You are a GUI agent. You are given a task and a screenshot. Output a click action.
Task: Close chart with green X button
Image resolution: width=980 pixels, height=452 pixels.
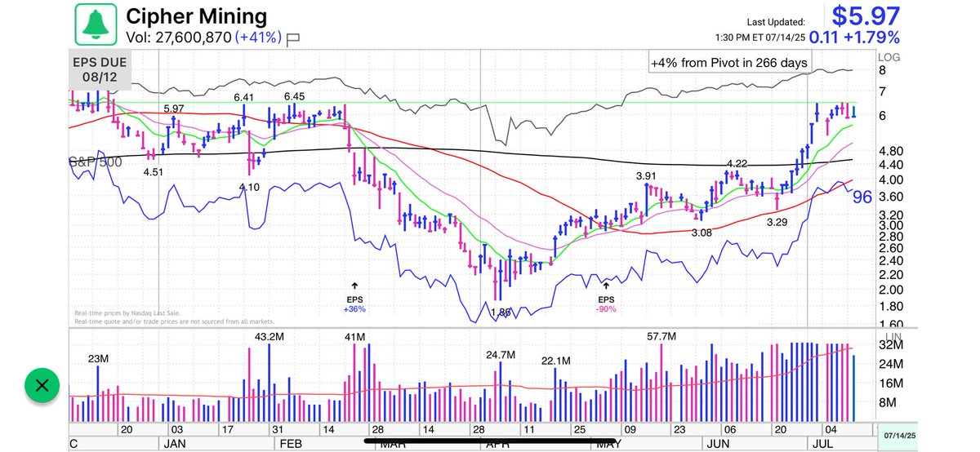point(42,387)
